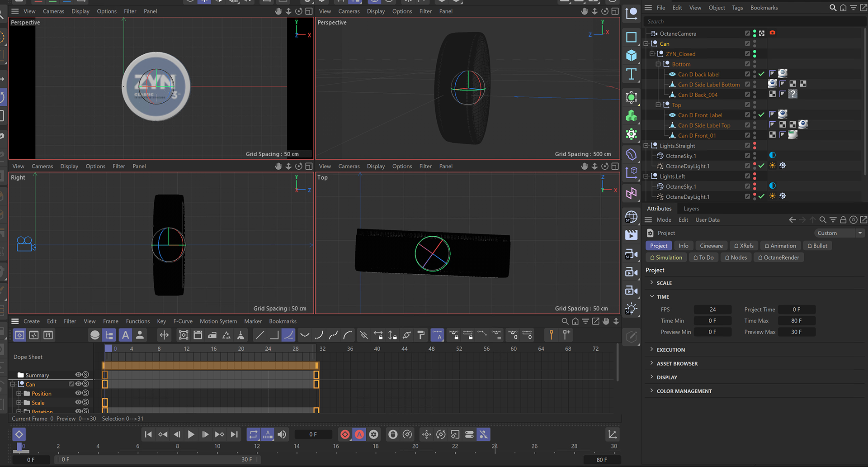Open the Cineware tab
The image size is (868, 467).
(x=711, y=246)
